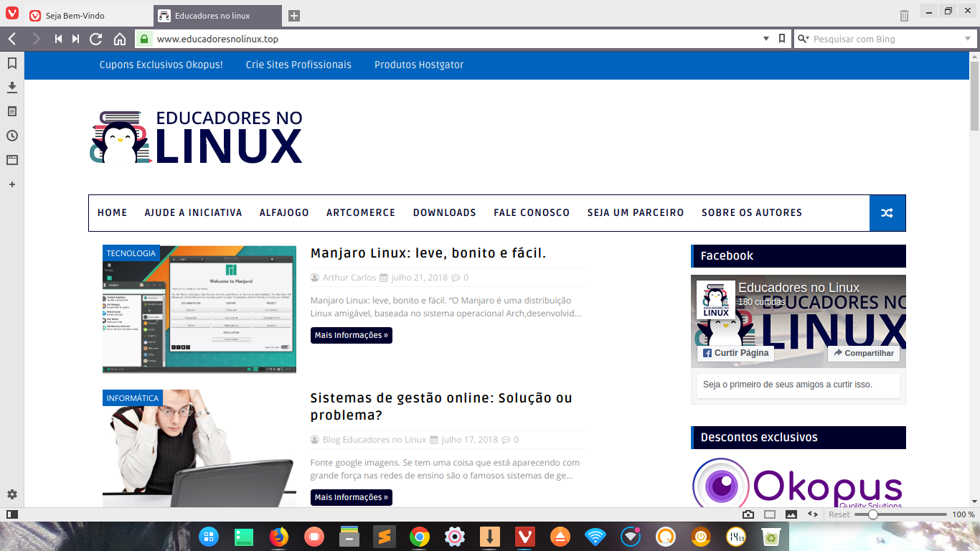Screen dimensions: 980x551
Task: Open Firefox from the dock
Action: tap(279, 537)
